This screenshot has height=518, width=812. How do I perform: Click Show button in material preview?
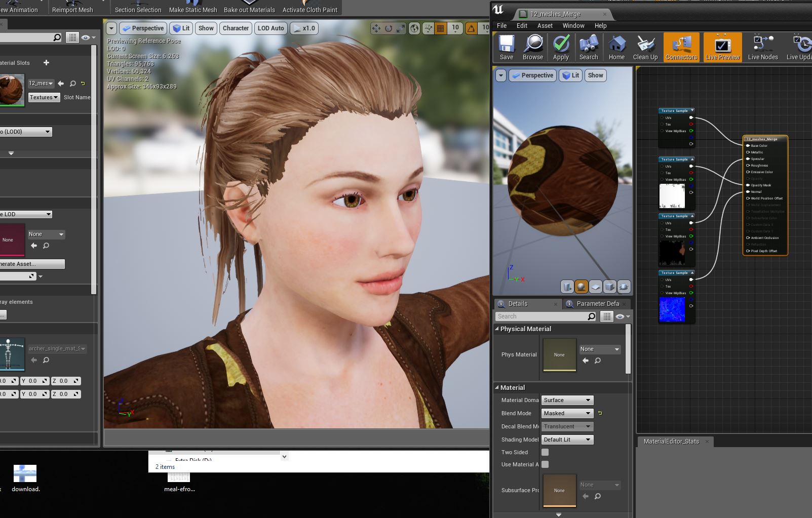coord(596,75)
